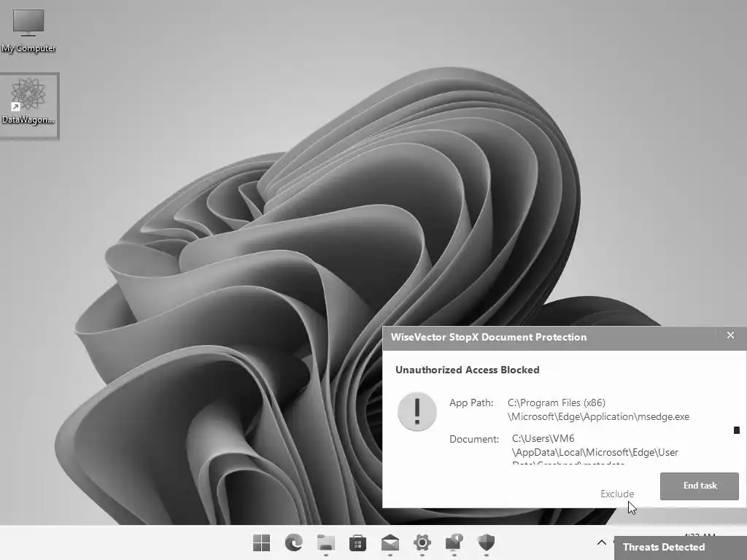Launch Microsoft Edge from the taskbar

click(x=293, y=542)
